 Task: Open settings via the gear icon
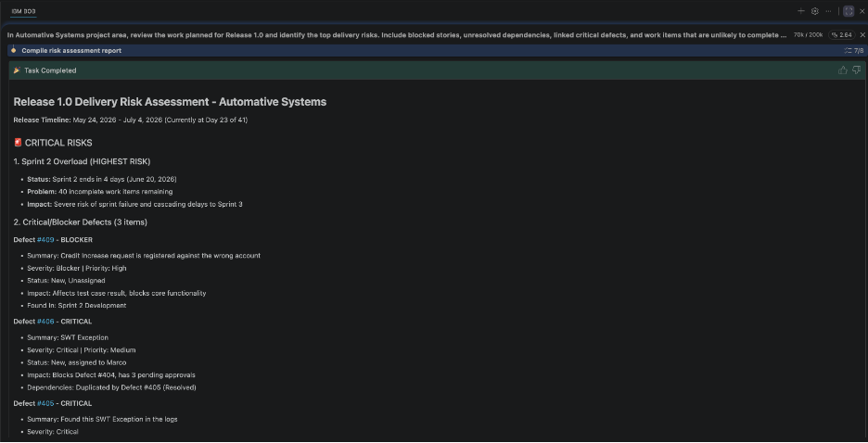tap(815, 11)
